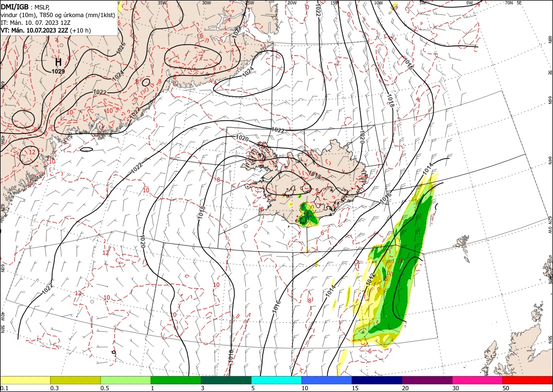This screenshot has height=392, width=553.
Task: Click the 0.3 legend scale value
Action: coord(54,388)
